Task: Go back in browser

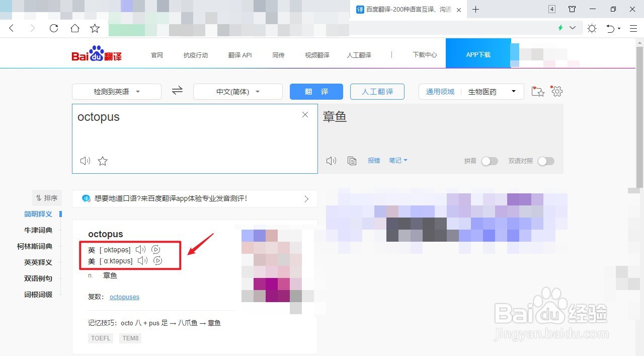Action: (12, 28)
